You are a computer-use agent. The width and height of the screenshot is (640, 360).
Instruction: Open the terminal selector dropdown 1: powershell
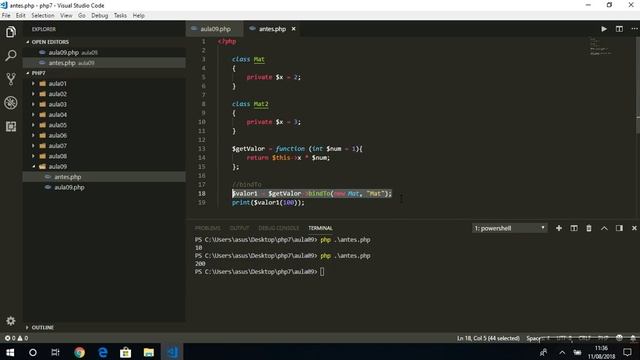pyautogui.click(x=509, y=228)
